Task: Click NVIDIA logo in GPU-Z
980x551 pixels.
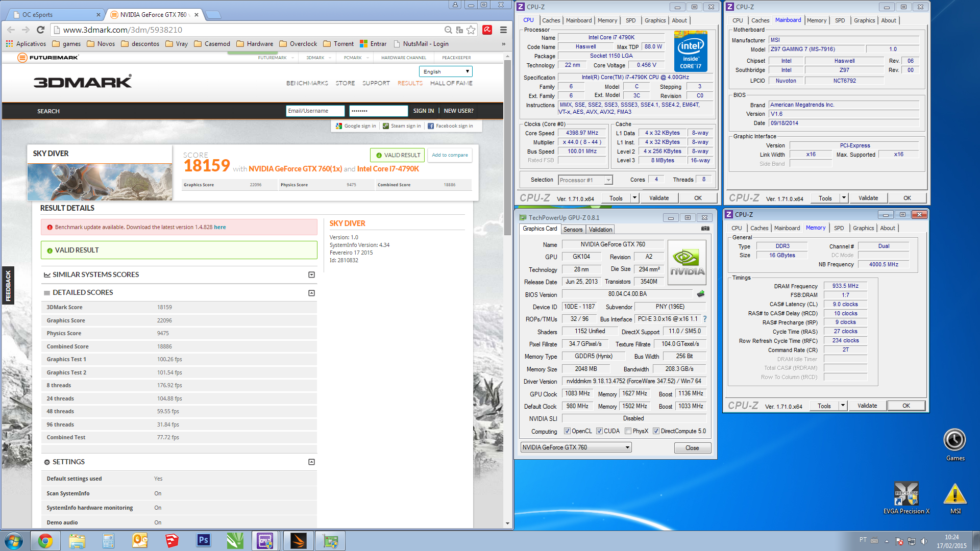Action: pos(687,262)
